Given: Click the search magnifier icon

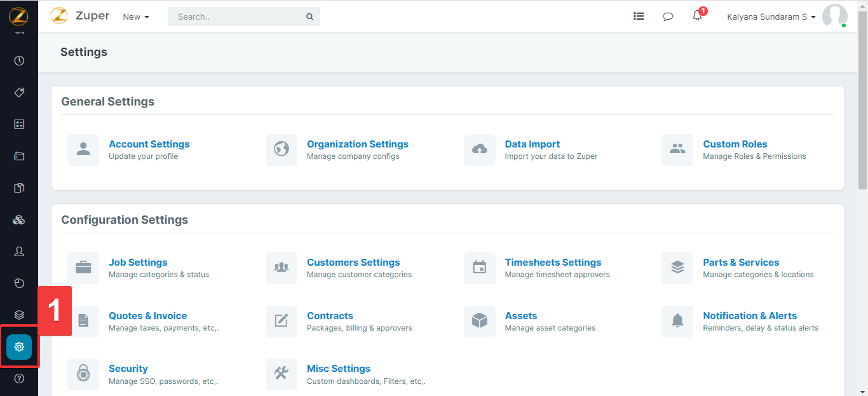Looking at the screenshot, I should click(309, 17).
